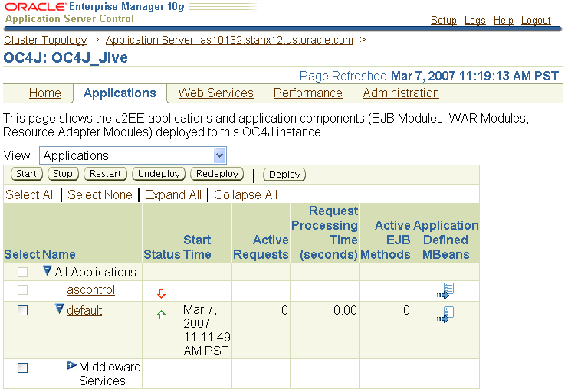Viewport: 568px width, 392px height.
Task: Switch to the Home tab
Action: (x=45, y=93)
